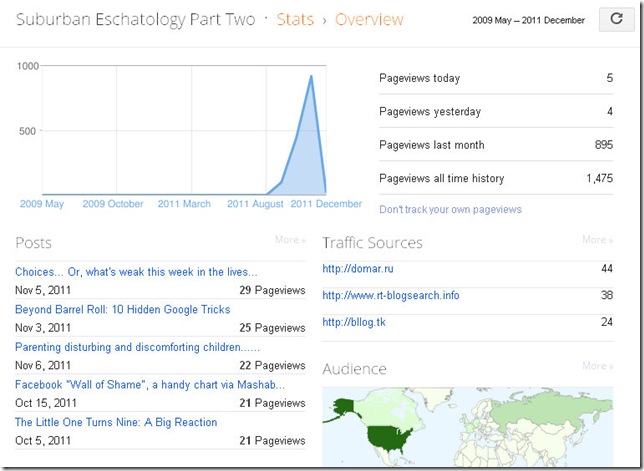
Task: Select the Overview breadcrumb item
Action: pyautogui.click(x=369, y=20)
